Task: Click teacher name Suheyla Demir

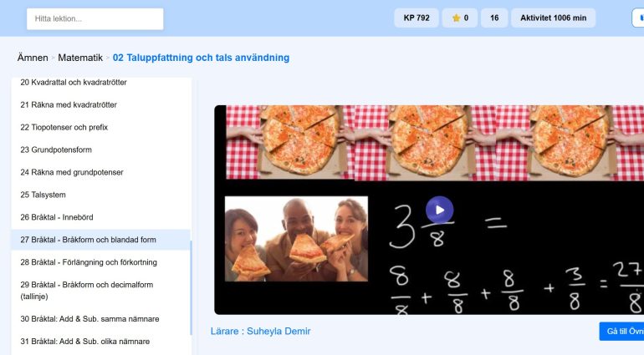Action: click(279, 332)
